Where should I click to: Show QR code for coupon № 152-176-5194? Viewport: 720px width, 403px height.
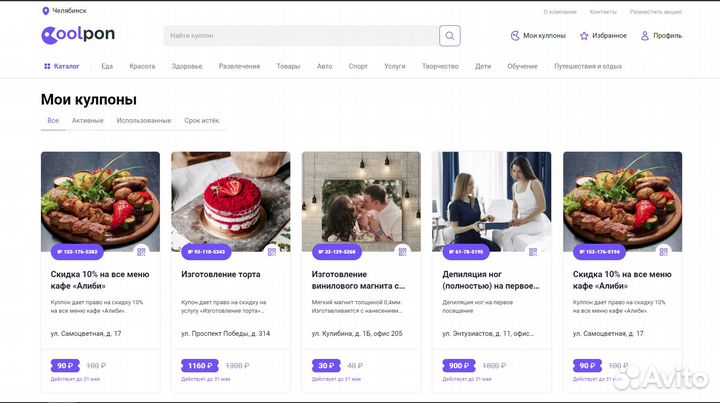pyautogui.click(x=664, y=252)
